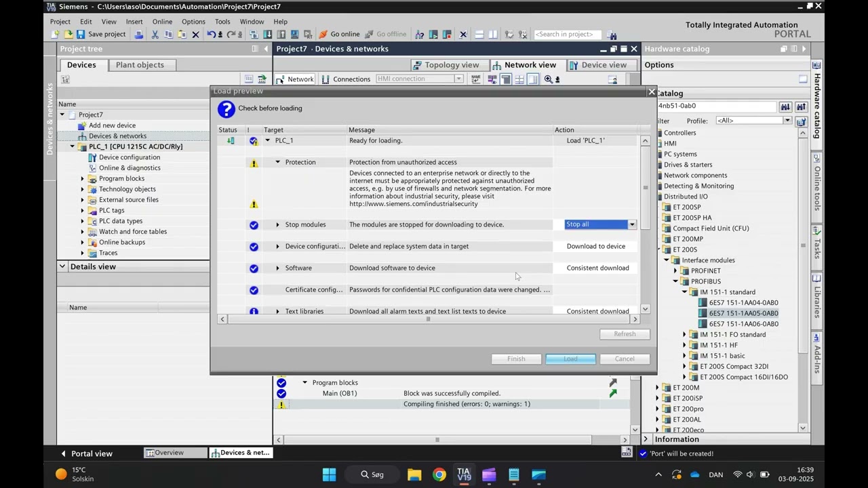Screen dimensions: 868x488
Task: Collapse the PLC_1 row in Load preview
Action: [267, 140]
